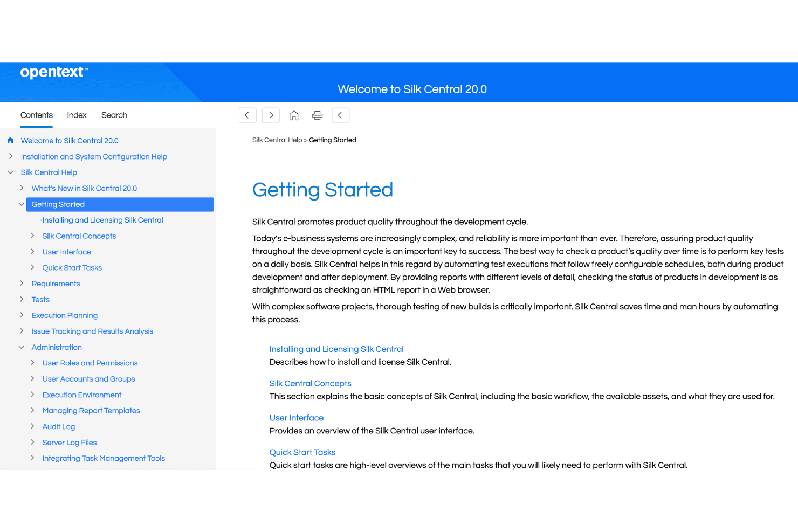Print the current help topic
The width and height of the screenshot is (798, 532).
point(318,115)
